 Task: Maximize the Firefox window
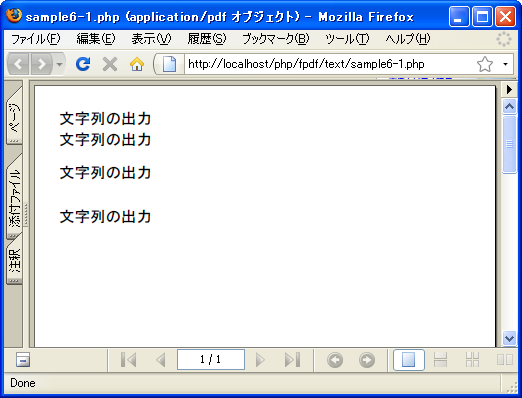[482, 16]
